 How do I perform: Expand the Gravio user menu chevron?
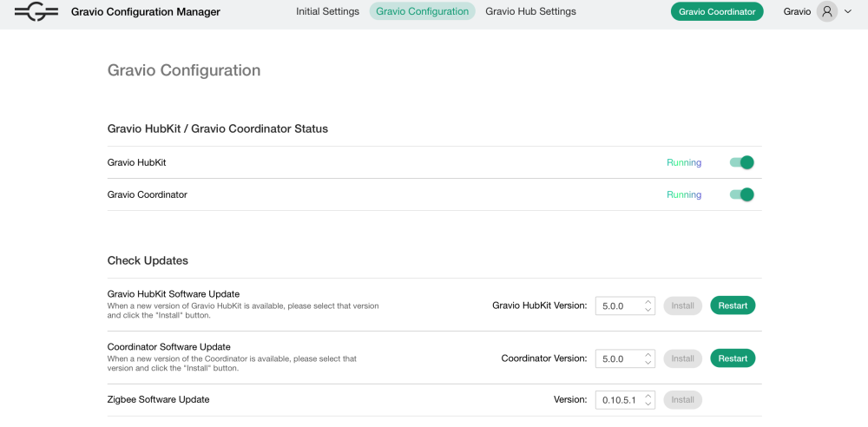[848, 12]
